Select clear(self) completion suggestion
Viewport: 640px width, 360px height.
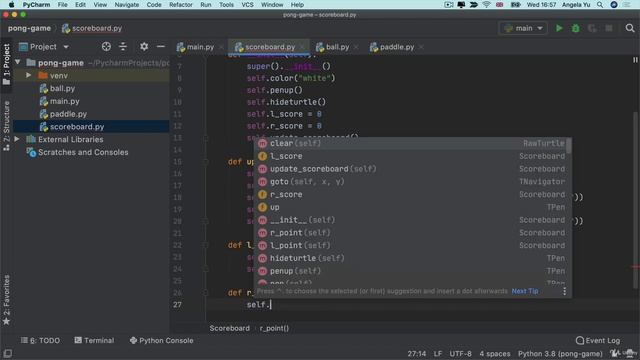click(x=412, y=143)
